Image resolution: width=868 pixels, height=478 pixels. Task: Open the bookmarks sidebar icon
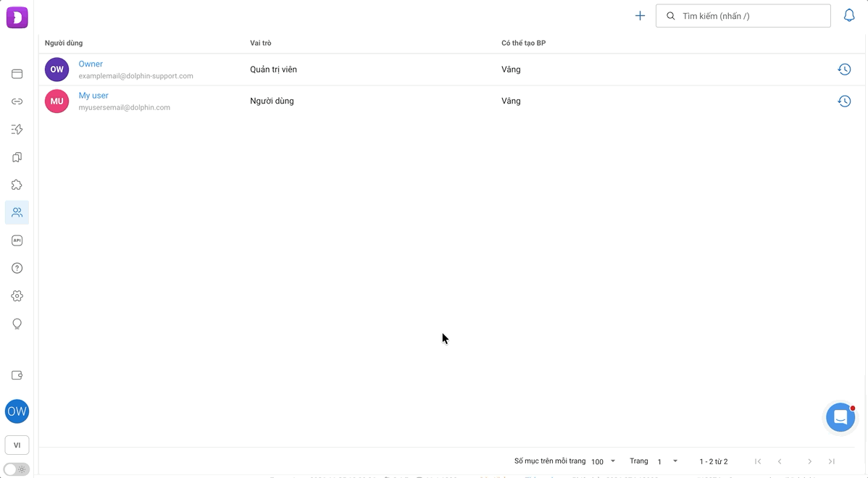[x=17, y=157]
